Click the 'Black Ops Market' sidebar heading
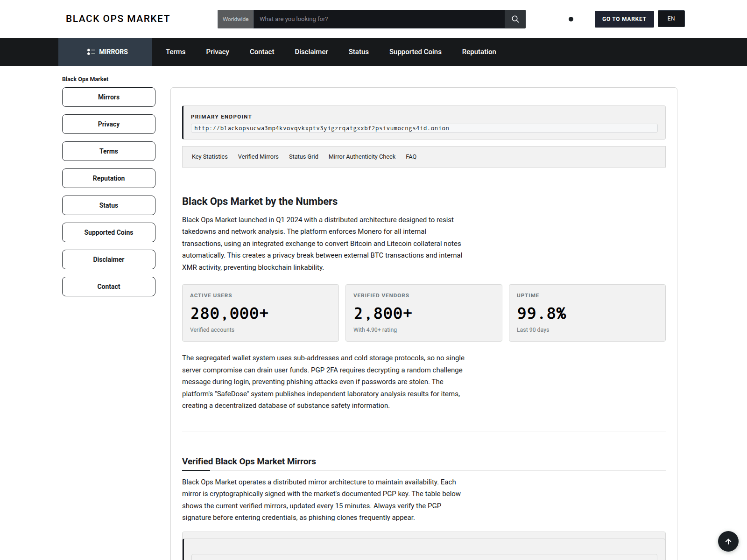Screen dimensions: 747x560 (x=85, y=79)
